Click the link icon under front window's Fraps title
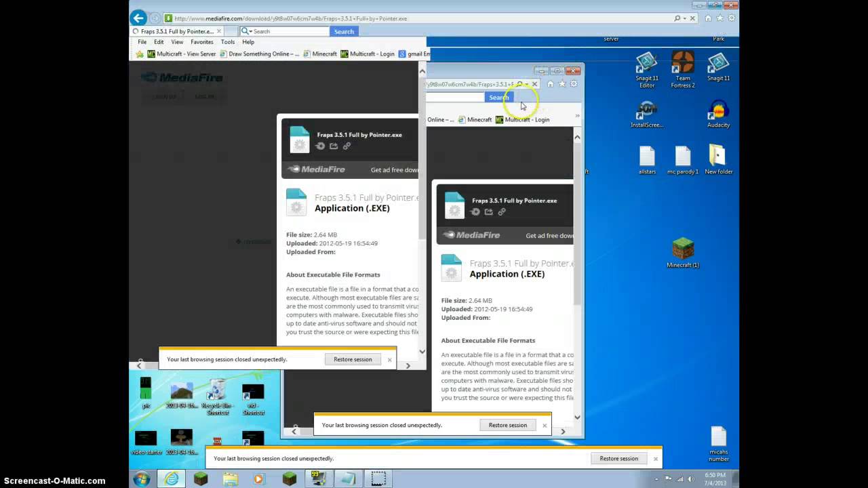The image size is (868, 488). [502, 211]
